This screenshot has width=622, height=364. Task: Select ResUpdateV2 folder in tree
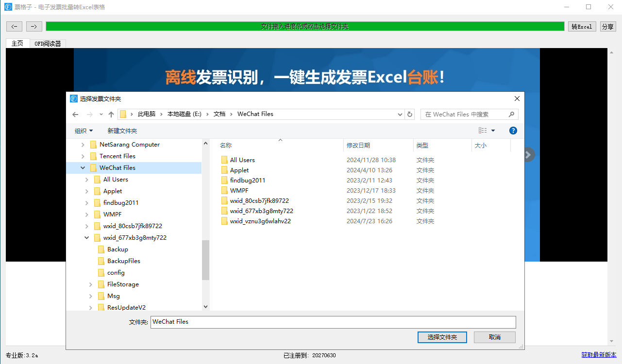coord(126,307)
